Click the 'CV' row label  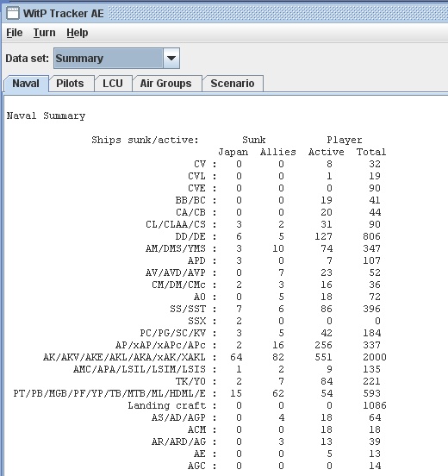[200, 164]
